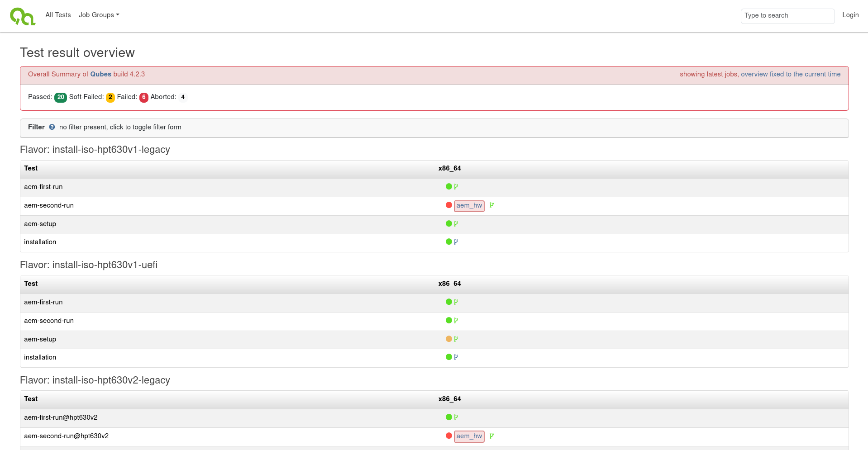This screenshot has height=450, width=868.
Task: Click the Filter help question mark icon
Action: point(52,127)
